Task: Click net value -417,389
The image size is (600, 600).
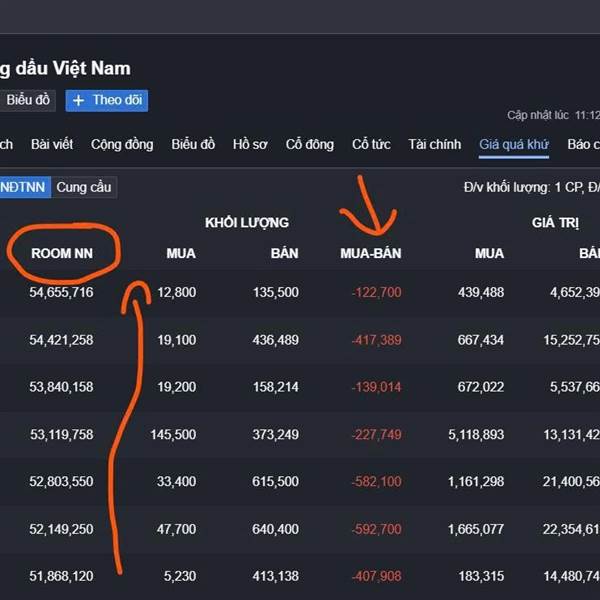Action: (377, 340)
